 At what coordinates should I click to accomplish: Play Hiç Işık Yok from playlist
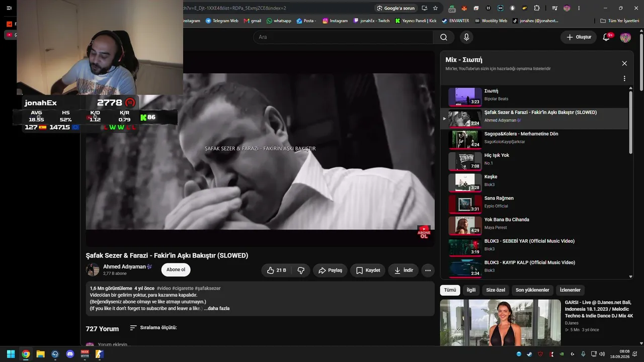pos(534,161)
